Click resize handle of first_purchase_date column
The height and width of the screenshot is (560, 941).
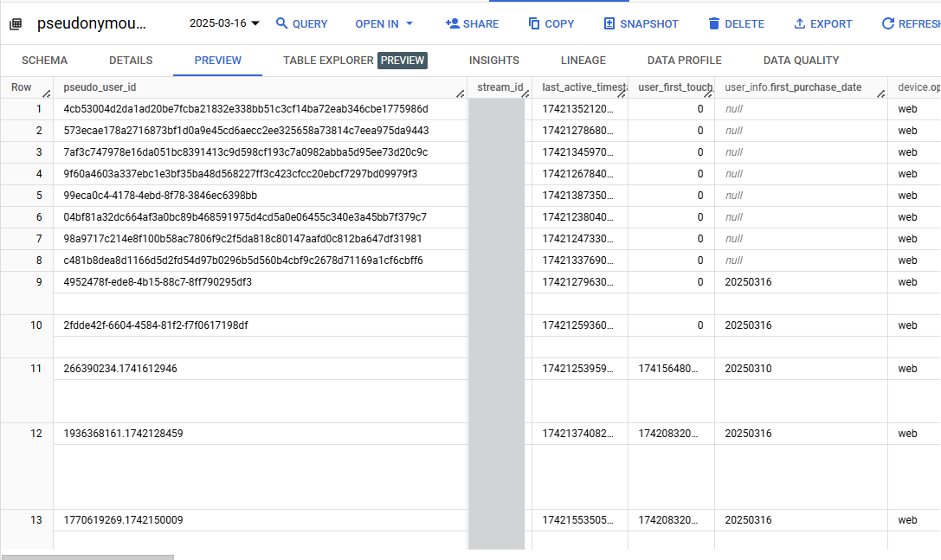(881, 93)
